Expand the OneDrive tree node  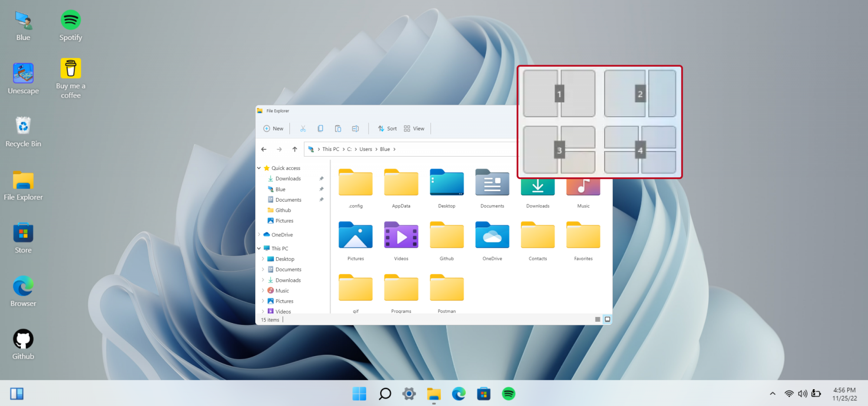point(259,235)
